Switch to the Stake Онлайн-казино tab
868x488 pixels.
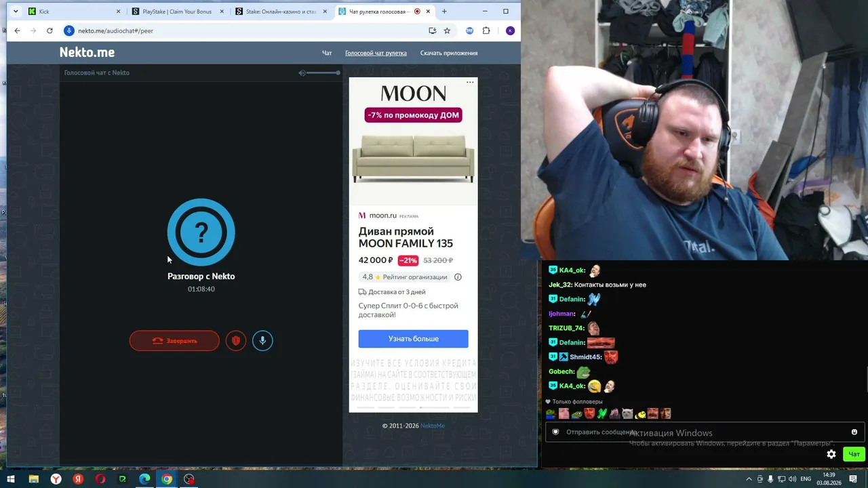280,12
